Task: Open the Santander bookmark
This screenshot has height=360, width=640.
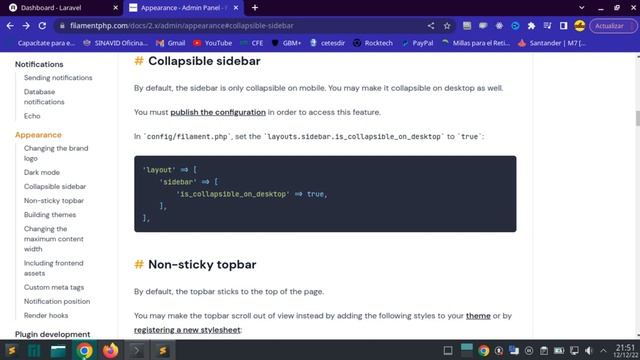Action: click(552, 43)
